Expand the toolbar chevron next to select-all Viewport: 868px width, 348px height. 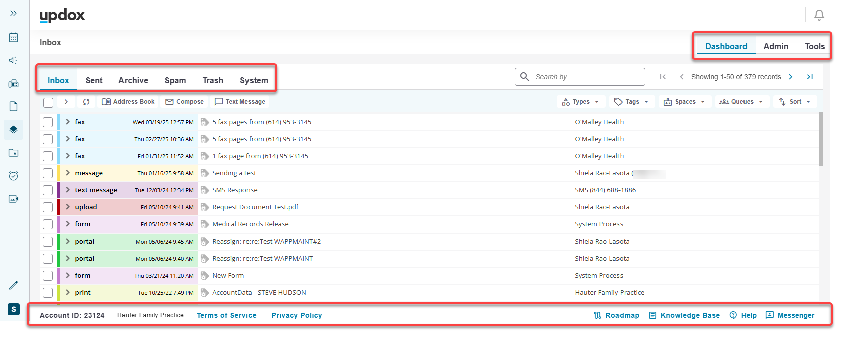pos(66,102)
